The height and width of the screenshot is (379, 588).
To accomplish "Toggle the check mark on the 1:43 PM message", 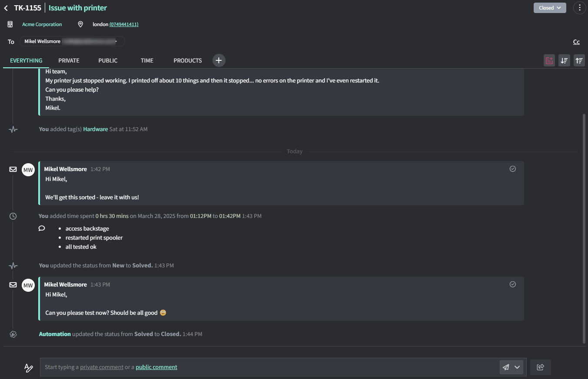I will (513, 284).
